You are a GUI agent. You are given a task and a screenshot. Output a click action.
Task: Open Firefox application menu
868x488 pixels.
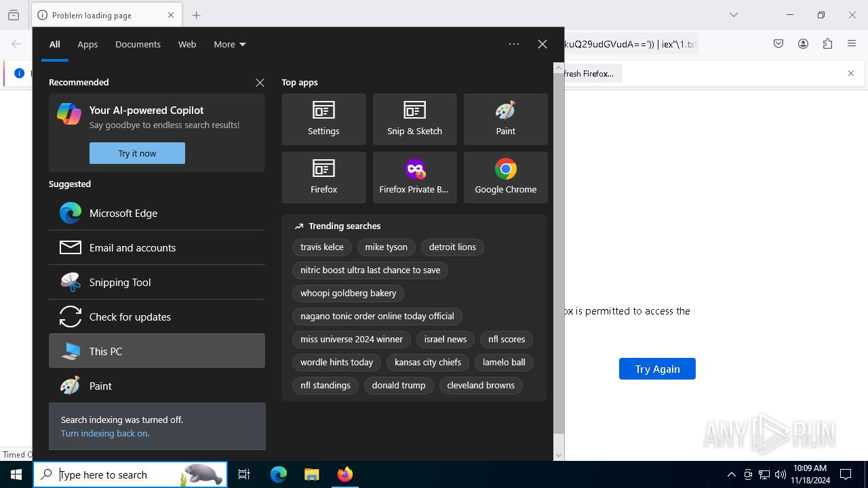[x=852, y=44]
